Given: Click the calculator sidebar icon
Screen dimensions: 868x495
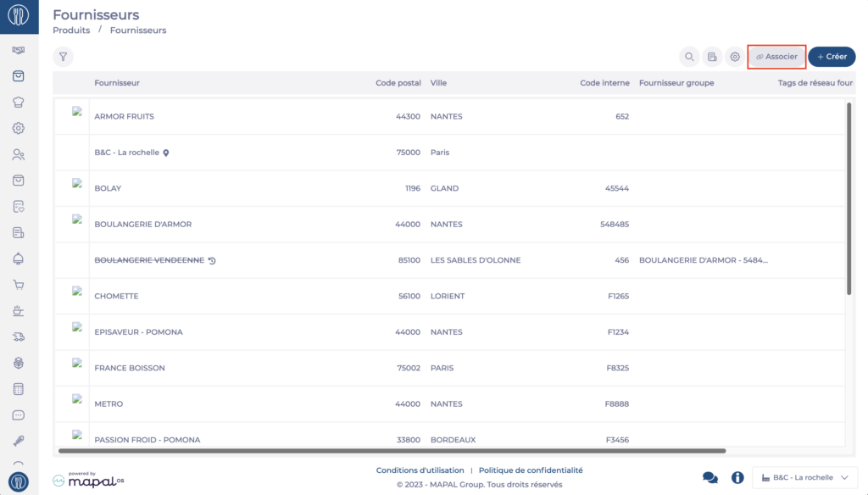Looking at the screenshot, I should tap(19, 389).
